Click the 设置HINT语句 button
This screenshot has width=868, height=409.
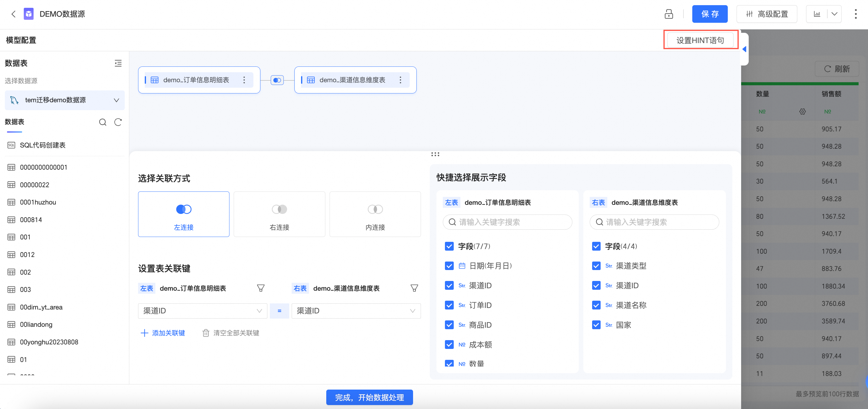point(700,40)
